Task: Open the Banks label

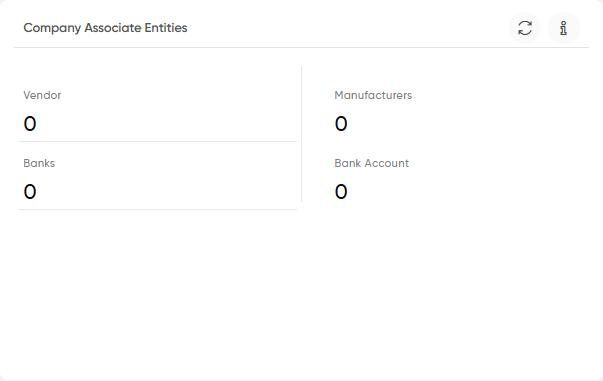Action: (39, 163)
